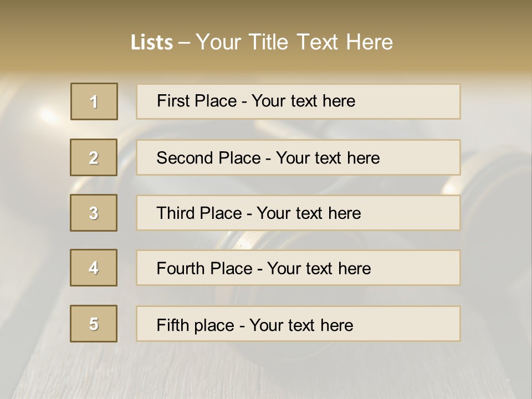Click 'Your text here' in the first row
Viewport: 532px width, 399px height.
click(x=303, y=101)
